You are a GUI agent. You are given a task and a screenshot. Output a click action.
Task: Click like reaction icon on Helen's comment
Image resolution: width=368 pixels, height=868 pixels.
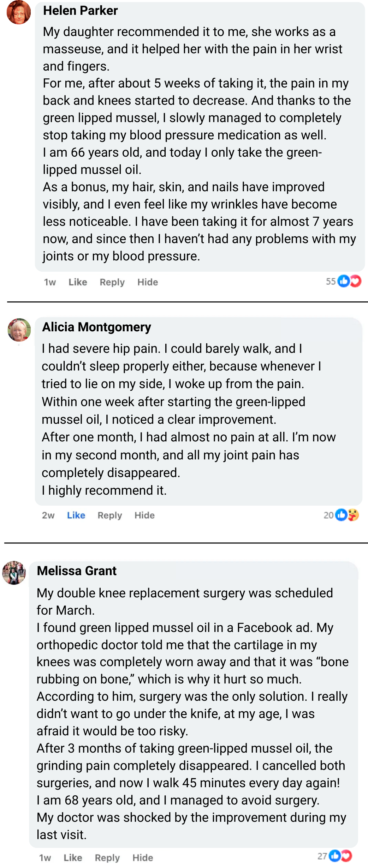(343, 281)
